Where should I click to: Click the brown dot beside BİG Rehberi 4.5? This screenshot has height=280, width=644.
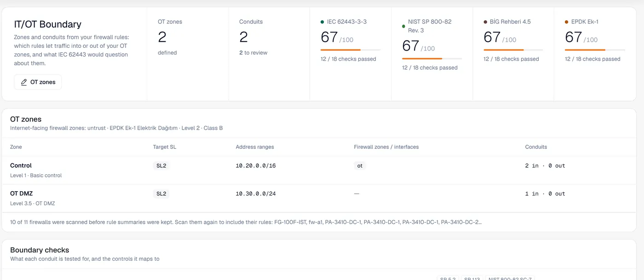pos(485,22)
